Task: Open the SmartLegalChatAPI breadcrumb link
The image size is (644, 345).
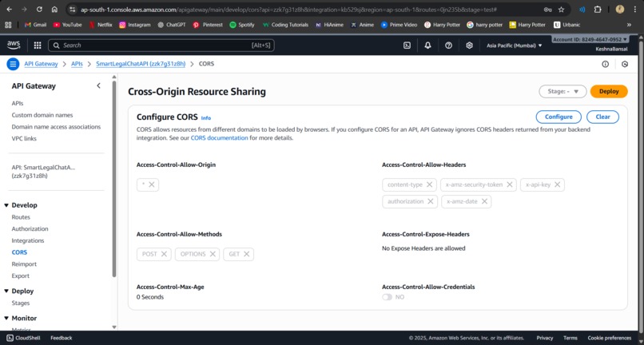Action: 141,64
